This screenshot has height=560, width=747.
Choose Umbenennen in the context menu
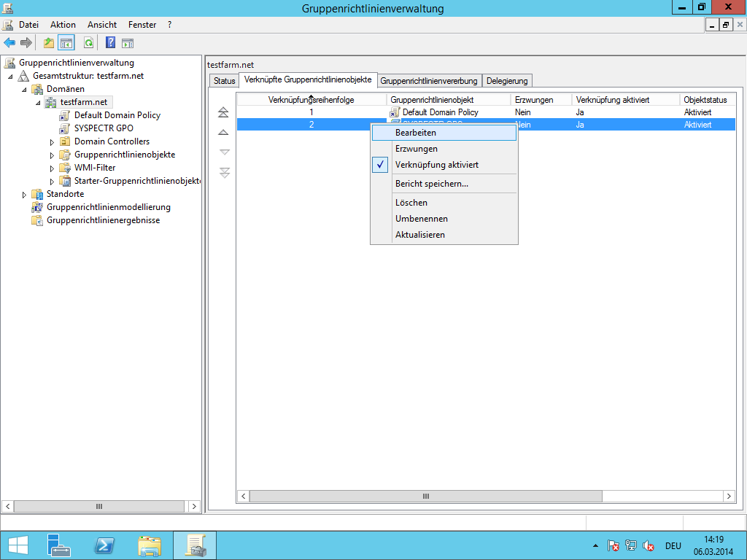pos(444,219)
